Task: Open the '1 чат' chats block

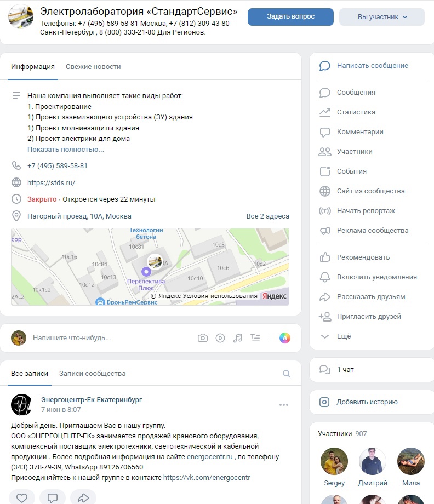Action: pyautogui.click(x=372, y=370)
